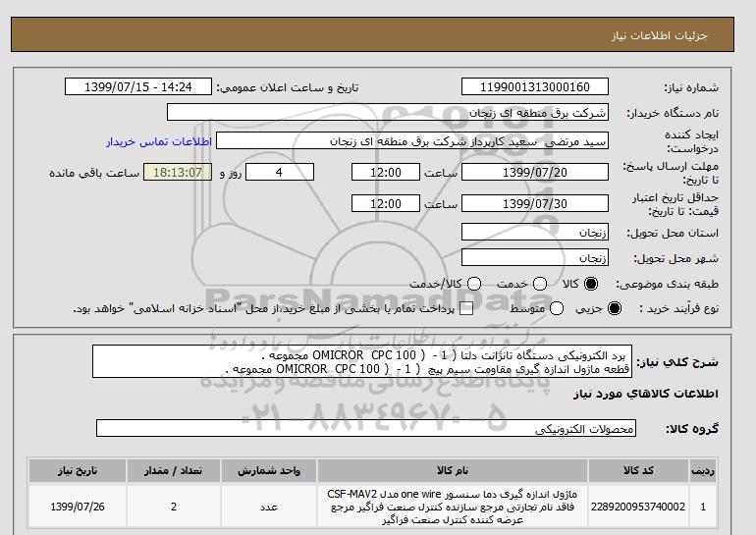The width and height of the screenshot is (756, 535).
Task: Click the goods group field محصولات الکترونیکی
Action: [366, 428]
